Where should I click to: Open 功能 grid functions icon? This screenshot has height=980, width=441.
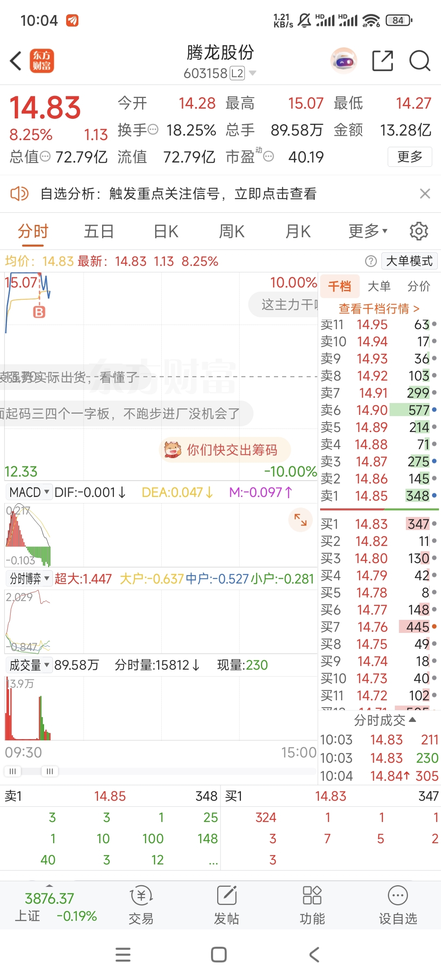tap(312, 905)
